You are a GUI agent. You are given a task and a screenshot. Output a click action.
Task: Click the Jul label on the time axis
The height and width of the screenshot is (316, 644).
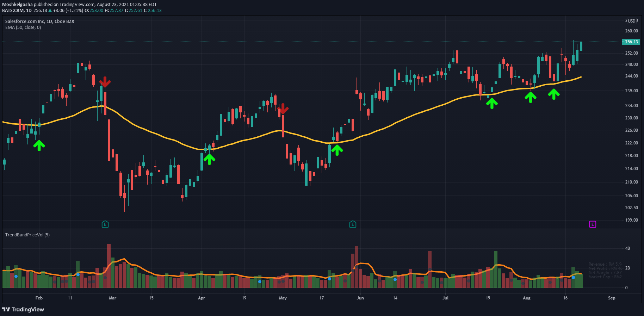(446, 298)
